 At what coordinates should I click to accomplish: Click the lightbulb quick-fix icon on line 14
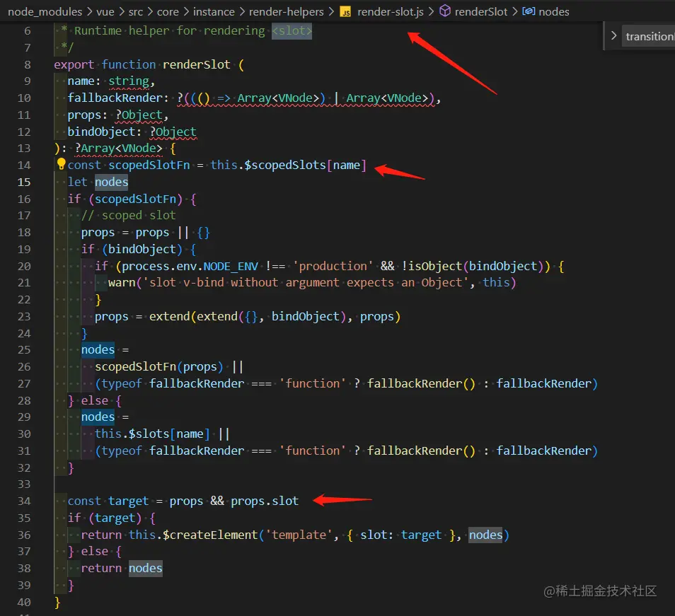coord(61,164)
